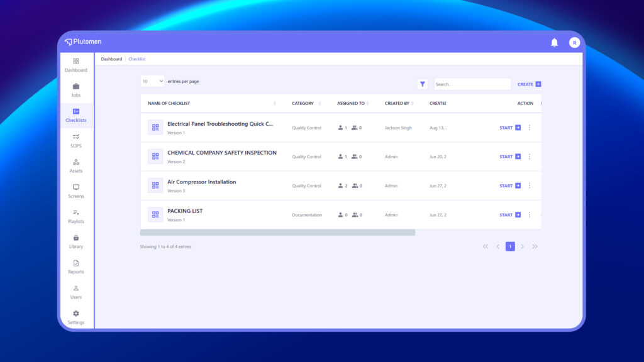Click QR icon for Electrical Panel Troubleshooting

click(x=155, y=128)
